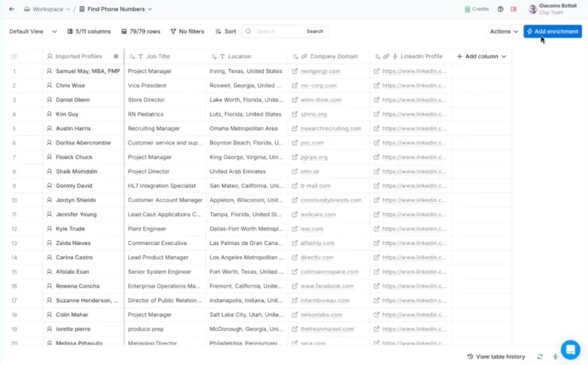Open the Actions dropdown menu

coord(504,32)
